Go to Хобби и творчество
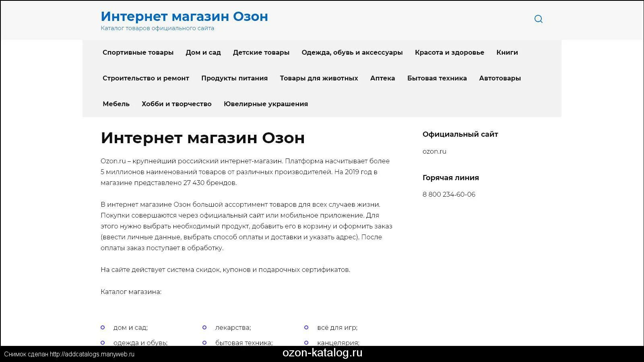Screen dimensions: 644x362 pos(177,104)
